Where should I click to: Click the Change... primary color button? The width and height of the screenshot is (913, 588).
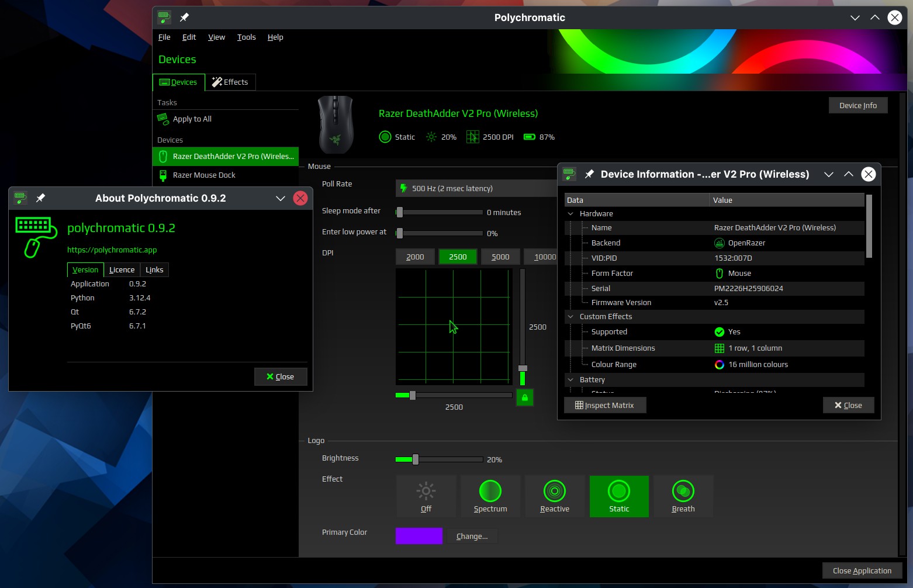(x=472, y=536)
